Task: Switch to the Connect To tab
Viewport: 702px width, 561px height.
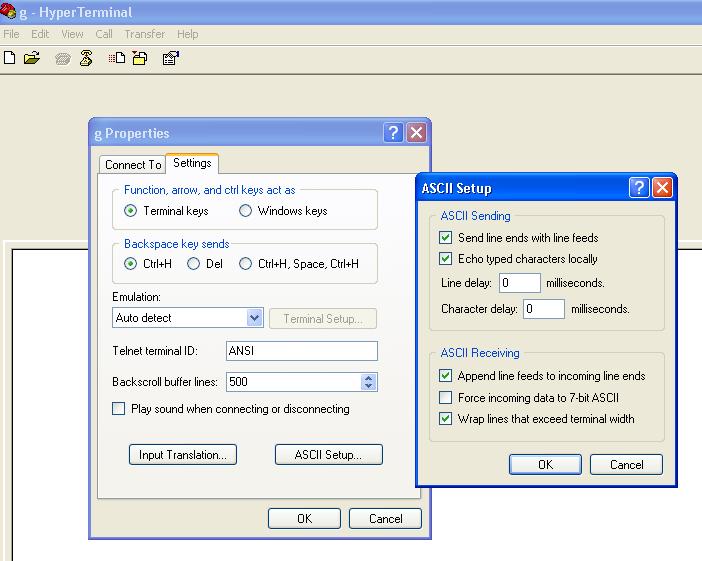Action: 133,165
